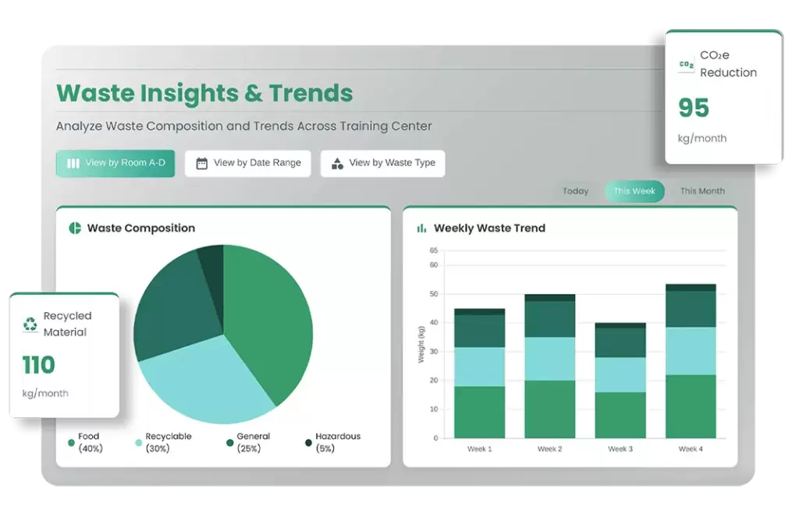Image resolution: width=799 pixels, height=532 pixels.
Task: Click the Food legend dot icon
Action: point(72,443)
